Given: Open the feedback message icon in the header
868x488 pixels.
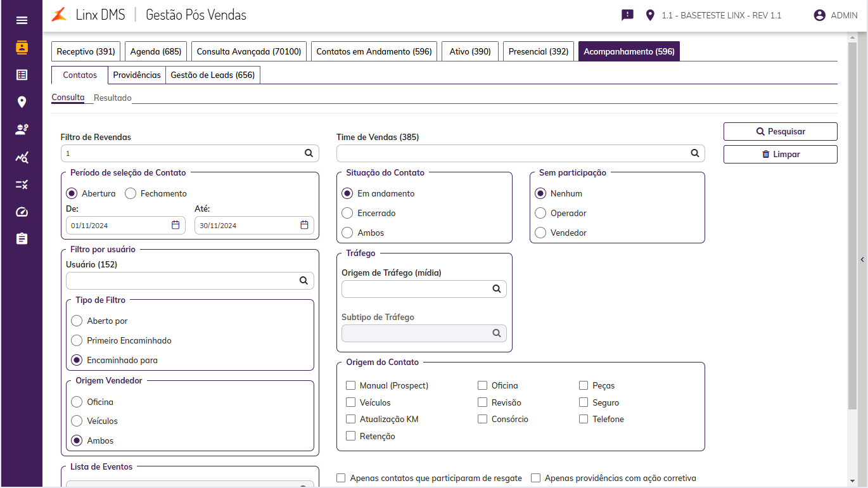Looking at the screenshot, I should pyautogui.click(x=627, y=15).
